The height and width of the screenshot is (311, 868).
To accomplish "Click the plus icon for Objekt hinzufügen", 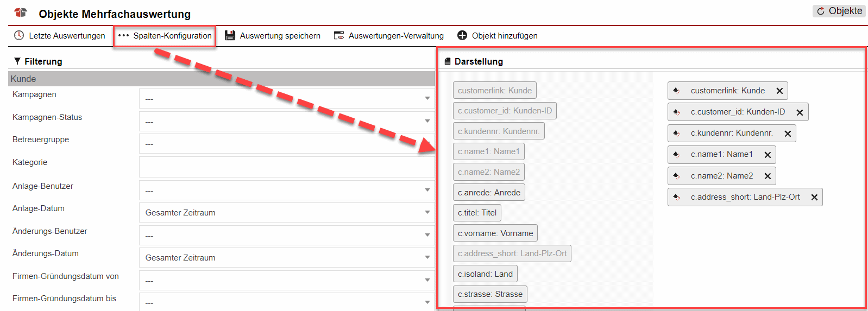I will click(x=462, y=35).
